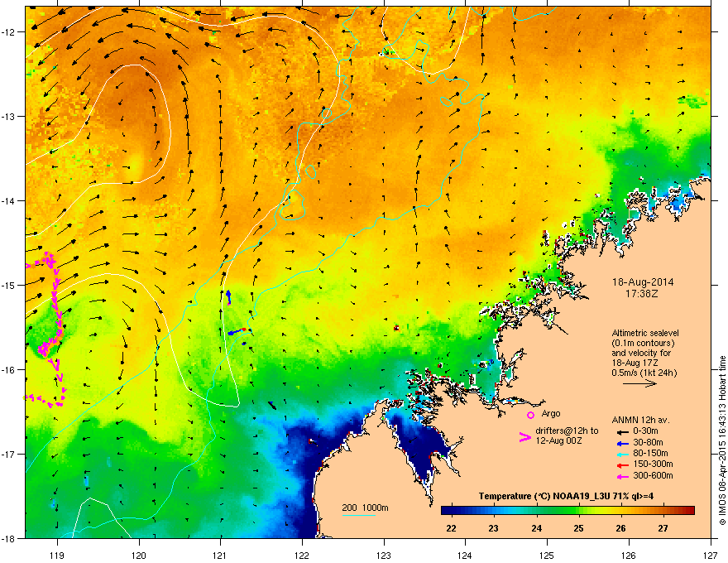Screen dimensions: 728x563
Task: Click the longitude axis label 119
Action: [x=57, y=555]
